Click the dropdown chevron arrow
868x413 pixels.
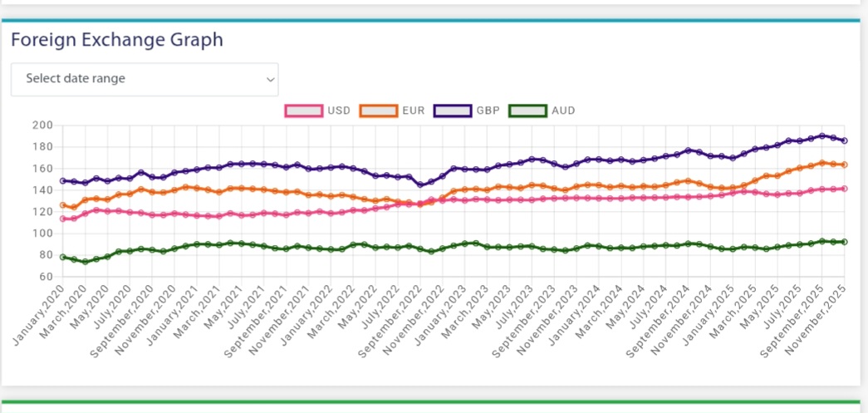coord(270,80)
